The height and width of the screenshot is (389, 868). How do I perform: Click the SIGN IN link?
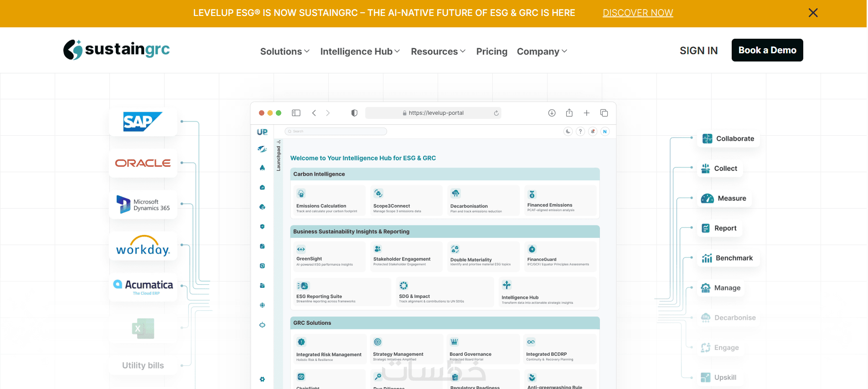click(698, 51)
